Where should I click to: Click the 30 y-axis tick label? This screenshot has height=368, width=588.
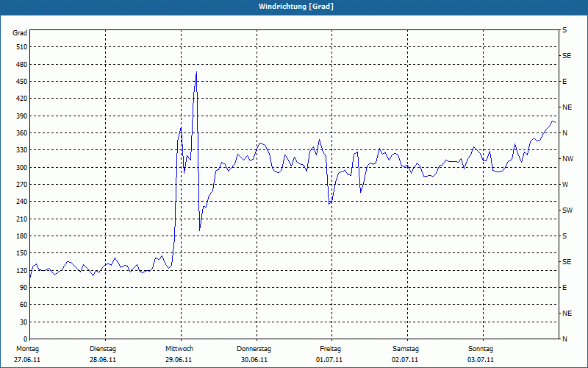(24, 322)
